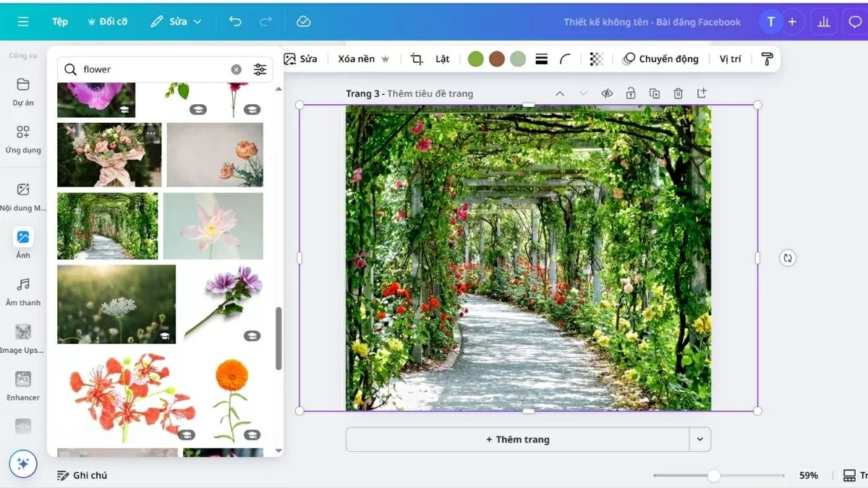Open the Tệp menu
Screen dimensions: 868x488
(x=60, y=21)
